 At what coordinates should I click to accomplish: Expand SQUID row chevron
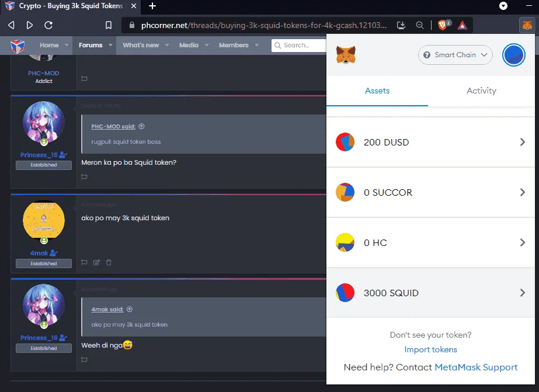(x=523, y=293)
